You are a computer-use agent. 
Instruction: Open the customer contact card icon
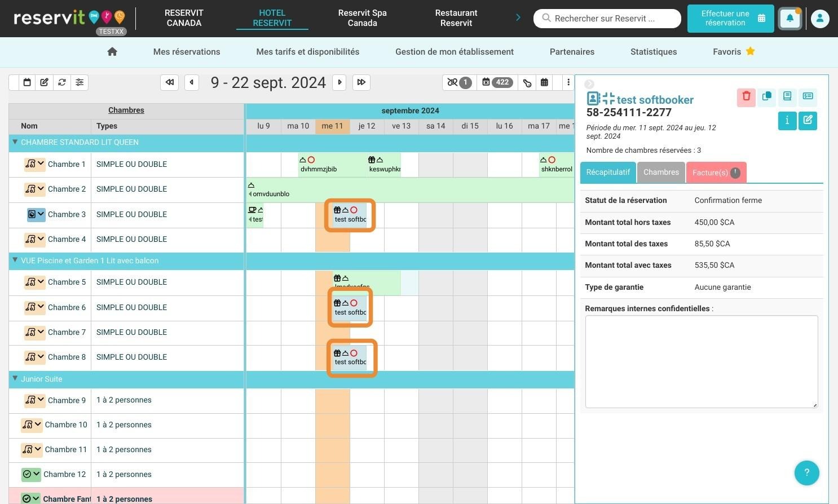click(593, 99)
